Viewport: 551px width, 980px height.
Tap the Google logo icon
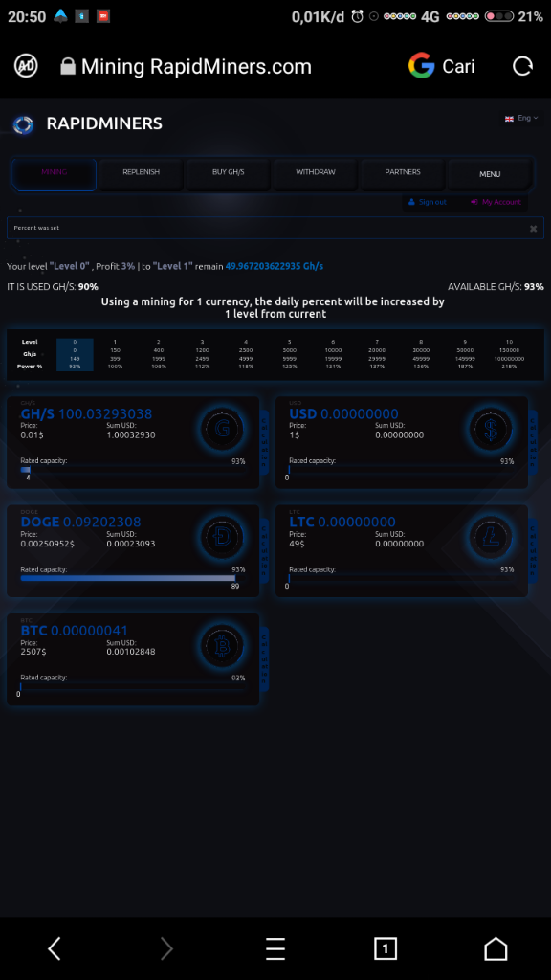422,66
